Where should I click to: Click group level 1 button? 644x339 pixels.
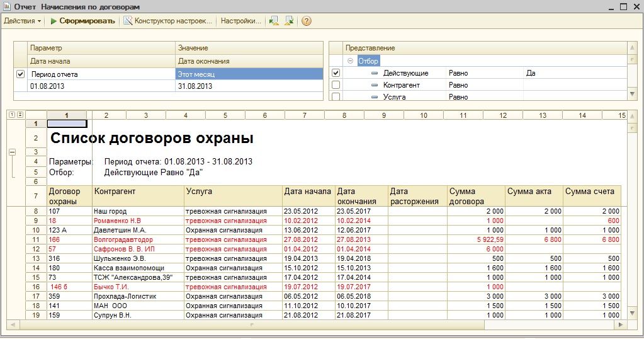pos(12,115)
